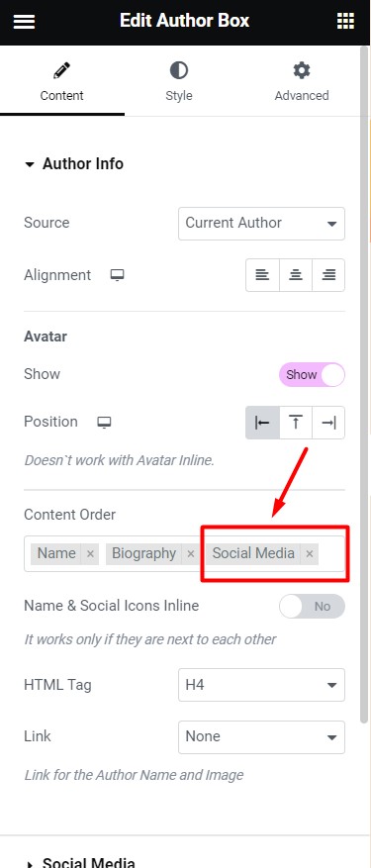Remove the Social Media tag
Screen dimensions: 371x868
point(310,553)
